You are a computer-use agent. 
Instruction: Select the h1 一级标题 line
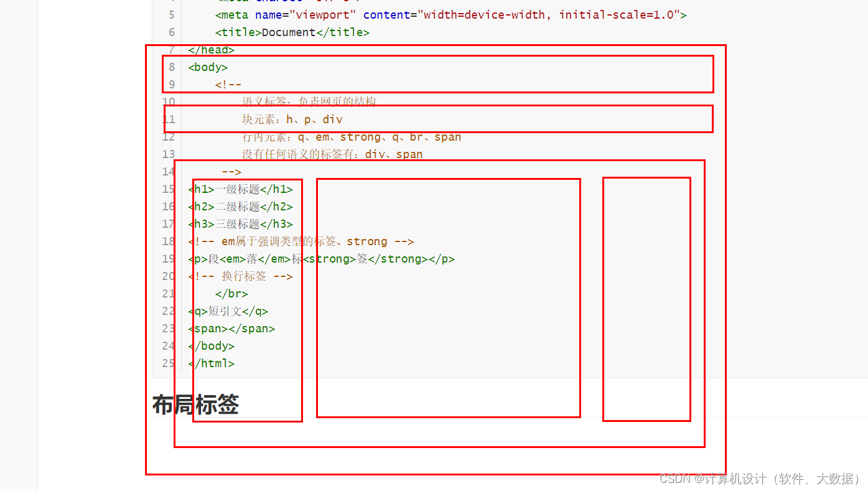pos(240,189)
